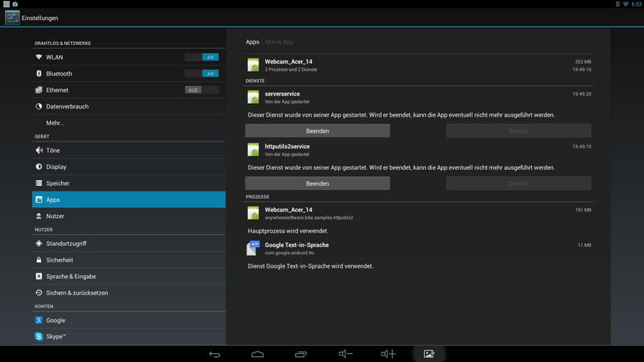
Task: Tap the Volume up icon
Action: (388, 354)
